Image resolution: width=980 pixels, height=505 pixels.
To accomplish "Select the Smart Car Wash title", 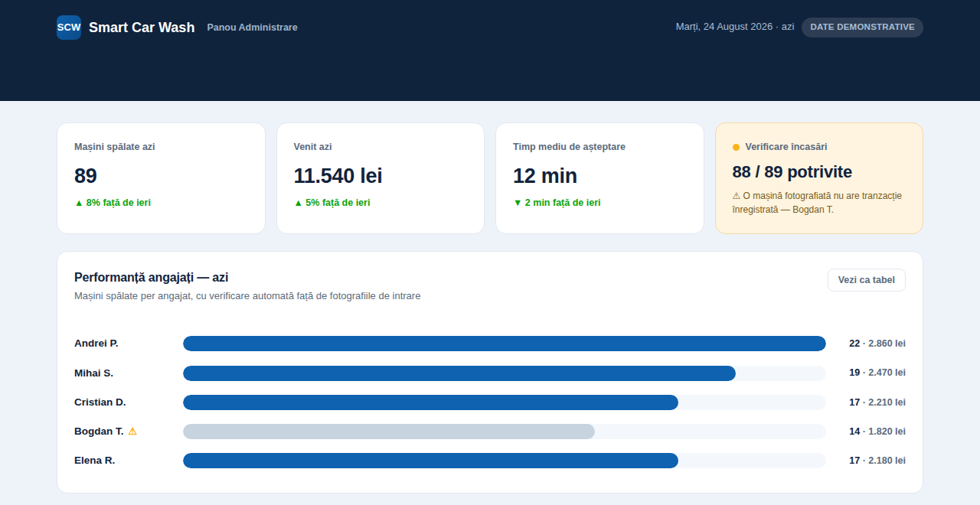I will pyautogui.click(x=142, y=28).
